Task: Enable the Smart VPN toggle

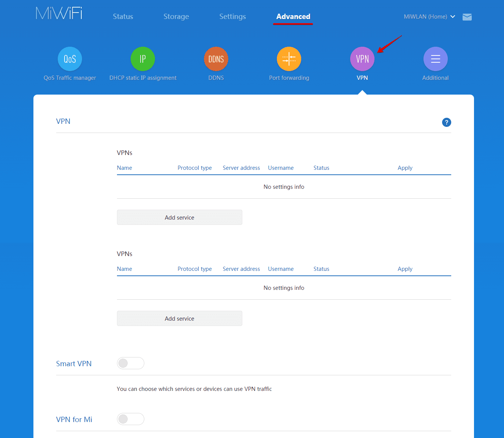Action: (x=131, y=363)
